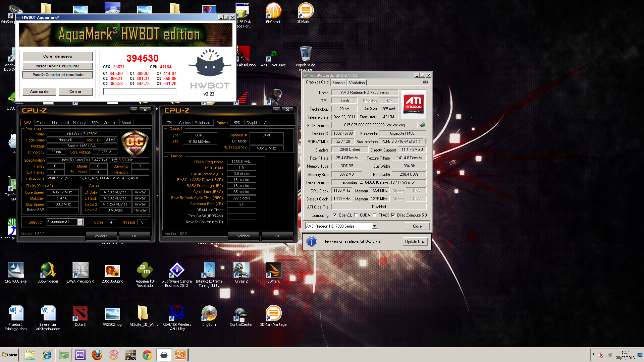Click Cerrar button in Aquamark
The width and height of the screenshot is (644, 362).
(x=75, y=92)
